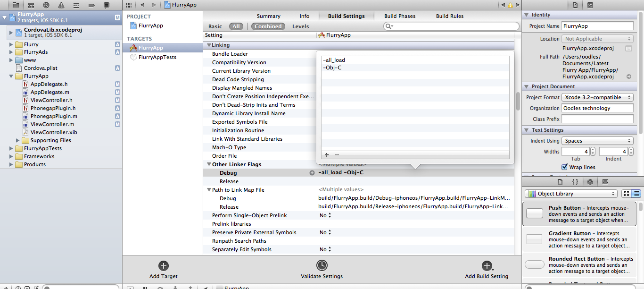The height and width of the screenshot is (289, 644).
Task: Expand the CordovaLib.xcodeproj item
Action: 11,33
